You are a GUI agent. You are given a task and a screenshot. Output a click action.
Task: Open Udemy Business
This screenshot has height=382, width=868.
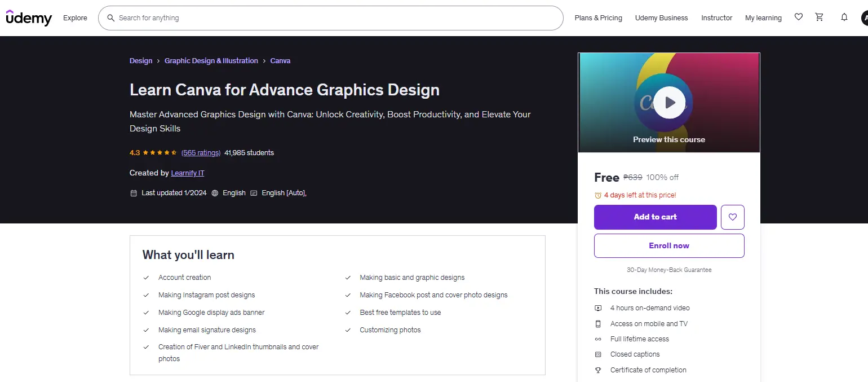click(662, 18)
